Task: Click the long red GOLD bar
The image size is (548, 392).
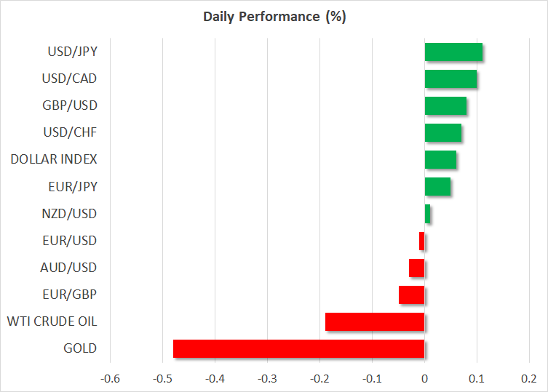Action: pyautogui.click(x=298, y=348)
